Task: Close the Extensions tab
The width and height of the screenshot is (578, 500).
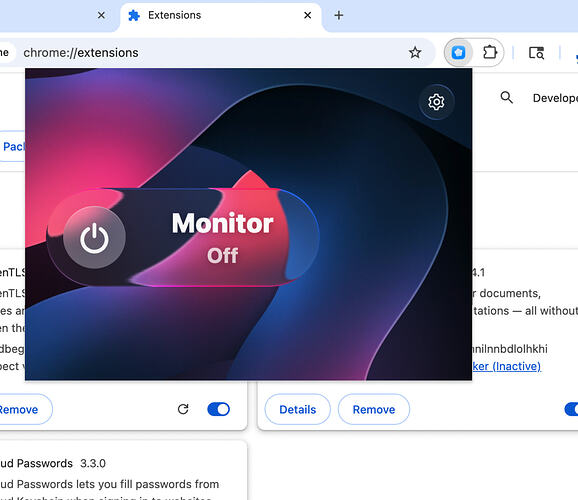Action: pos(307,15)
